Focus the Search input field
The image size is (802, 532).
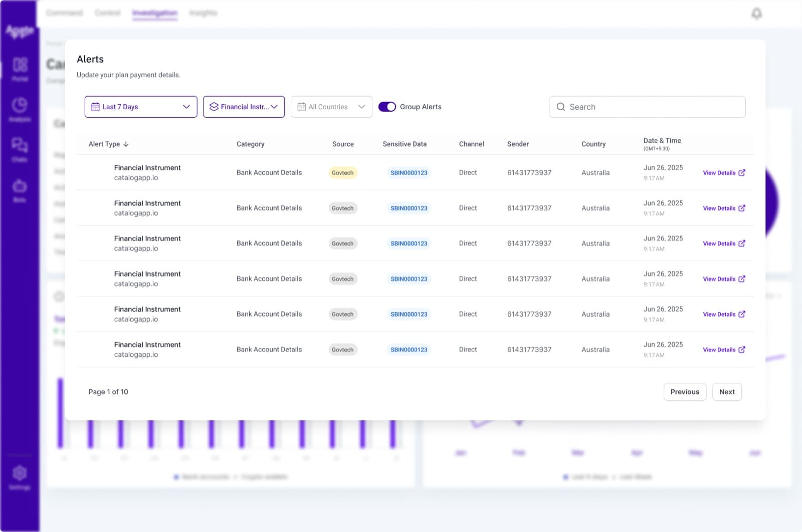(647, 107)
